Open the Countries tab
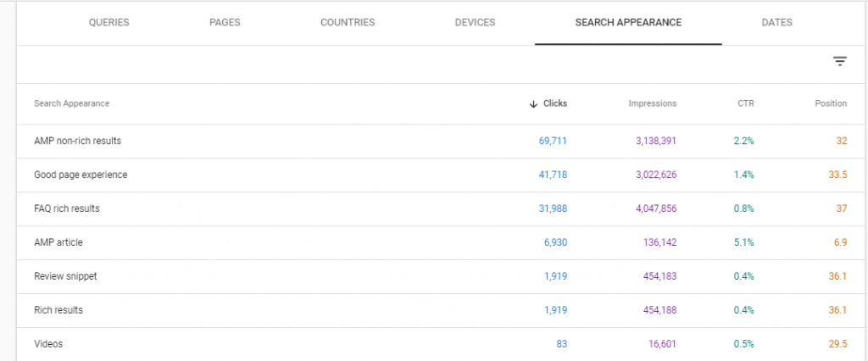868x361 pixels. (x=348, y=23)
